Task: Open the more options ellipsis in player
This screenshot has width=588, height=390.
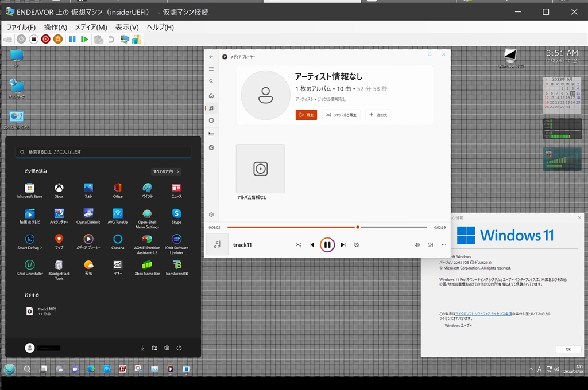Action: click(444, 245)
